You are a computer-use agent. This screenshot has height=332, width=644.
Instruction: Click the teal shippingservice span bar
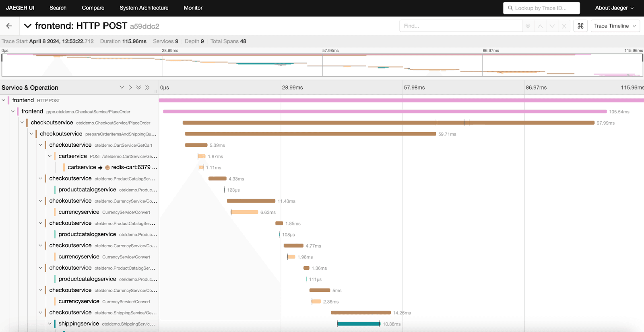click(358, 324)
